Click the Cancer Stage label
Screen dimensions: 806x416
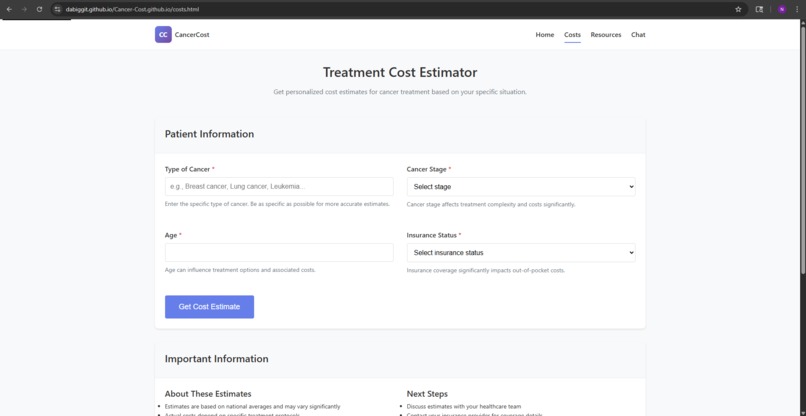point(426,169)
